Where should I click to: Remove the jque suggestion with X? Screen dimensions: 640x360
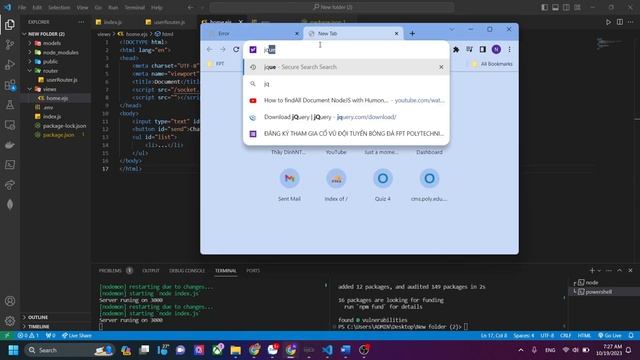click(441, 67)
